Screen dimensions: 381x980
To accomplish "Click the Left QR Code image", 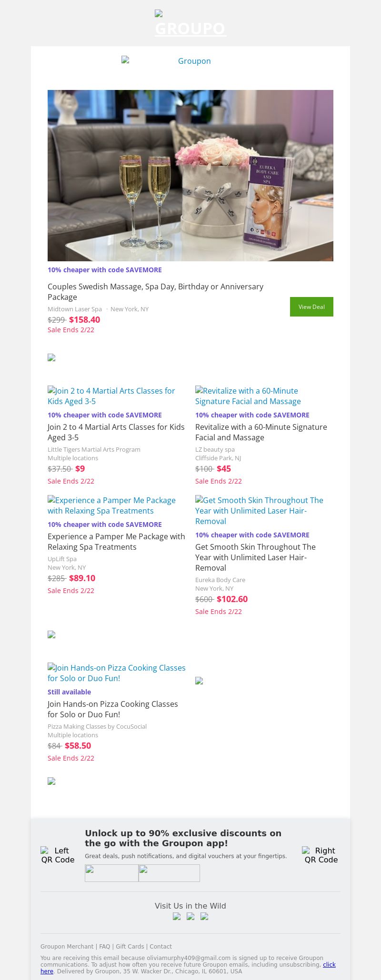I will (58, 855).
